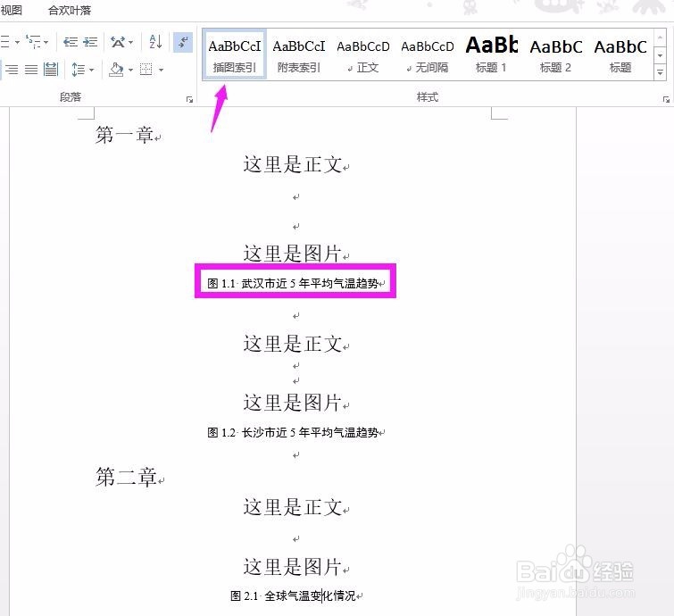Open the multilevel list dropdown
674x616 pixels.
[x=46, y=42]
